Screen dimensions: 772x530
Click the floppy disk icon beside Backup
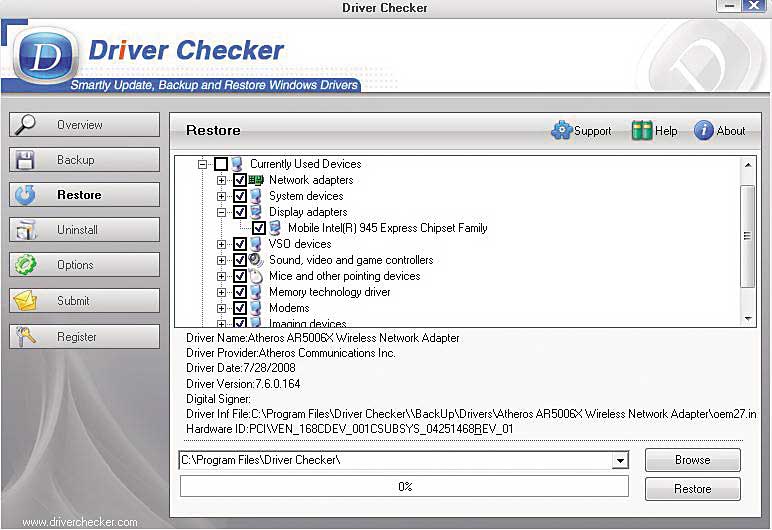pos(25,160)
